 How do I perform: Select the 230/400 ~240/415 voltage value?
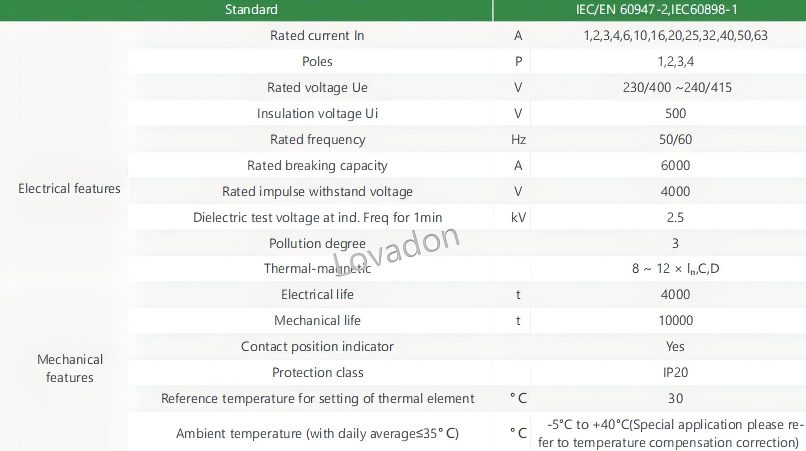coord(677,87)
